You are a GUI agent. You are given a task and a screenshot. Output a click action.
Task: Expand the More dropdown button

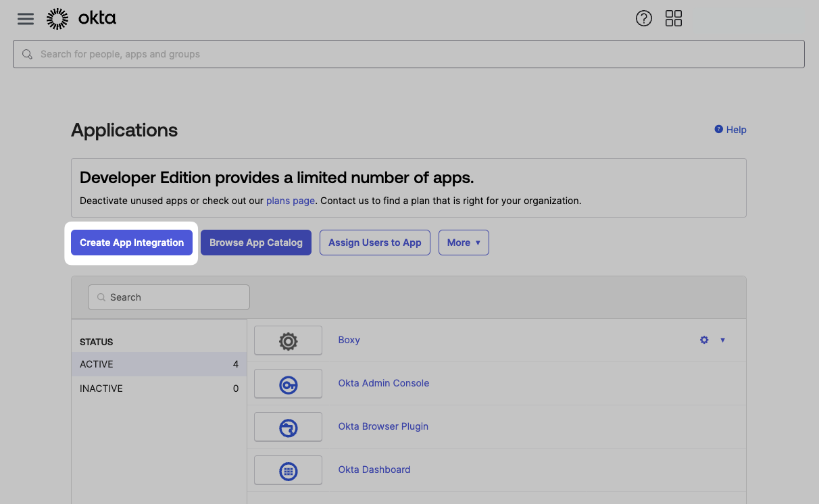point(464,243)
